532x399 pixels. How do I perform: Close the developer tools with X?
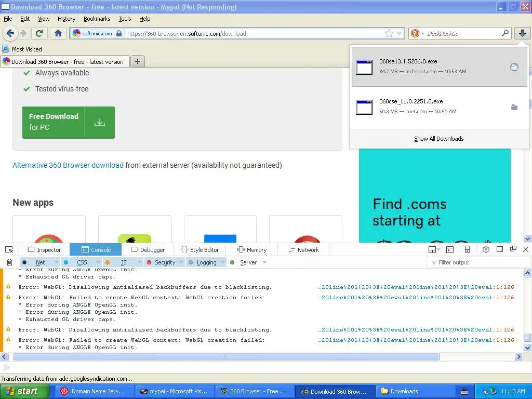coord(526,249)
